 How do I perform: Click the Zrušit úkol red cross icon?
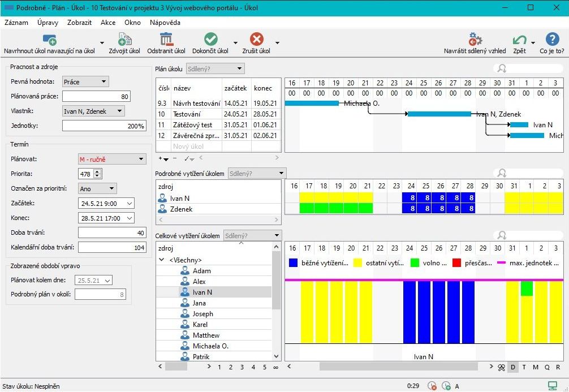(x=257, y=39)
